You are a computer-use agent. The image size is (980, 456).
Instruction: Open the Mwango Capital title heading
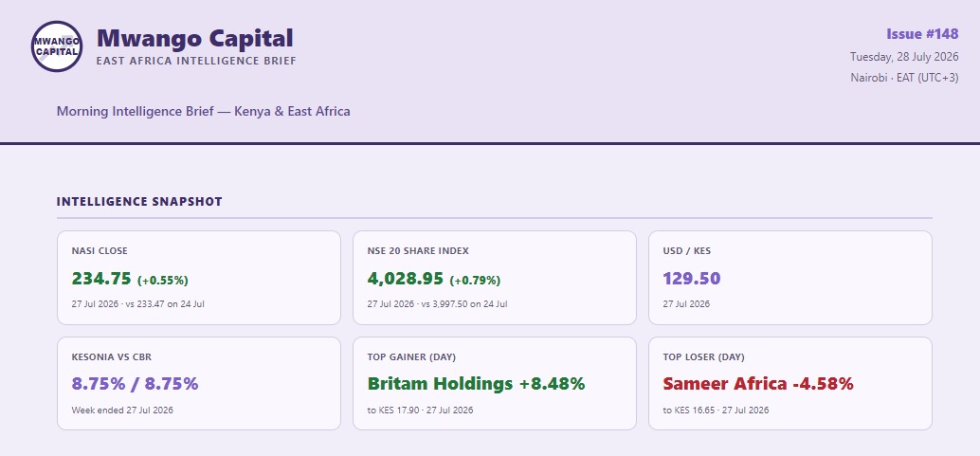point(195,39)
